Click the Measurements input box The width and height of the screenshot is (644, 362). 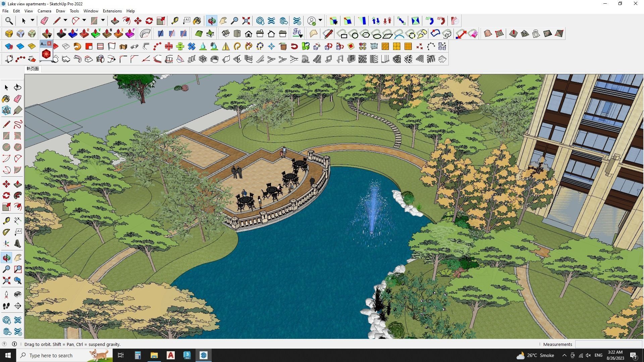[x=608, y=344]
